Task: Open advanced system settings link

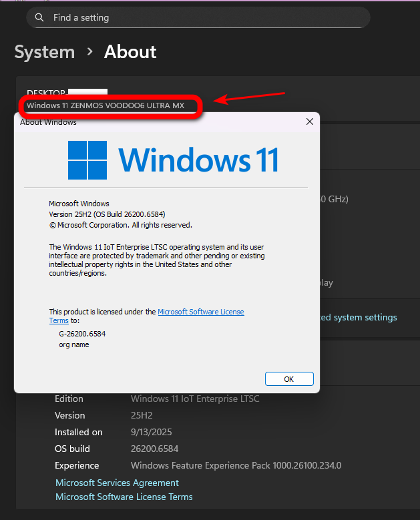Action: (x=359, y=317)
